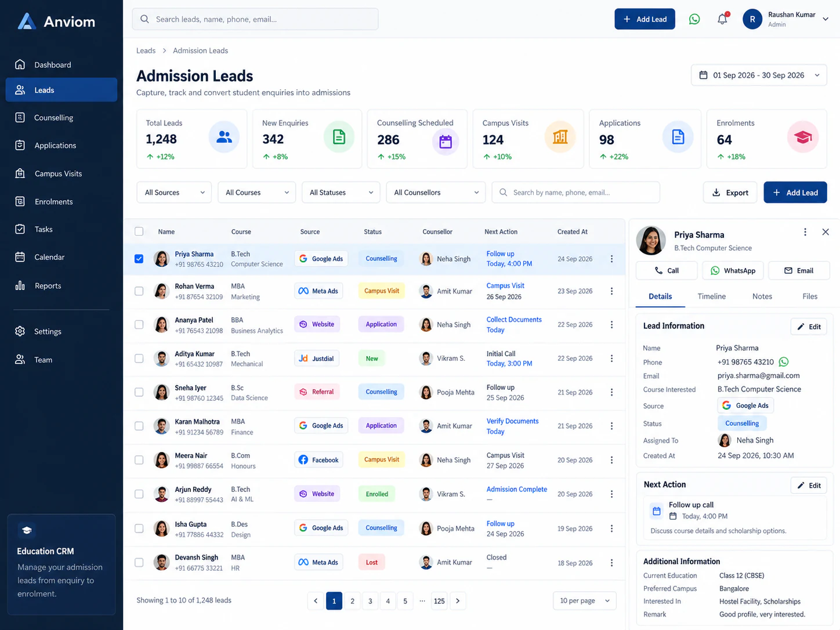Image resolution: width=840 pixels, height=630 pixels.
Task: Expand the All Counsellors filter
Action: tap(436, 193)
